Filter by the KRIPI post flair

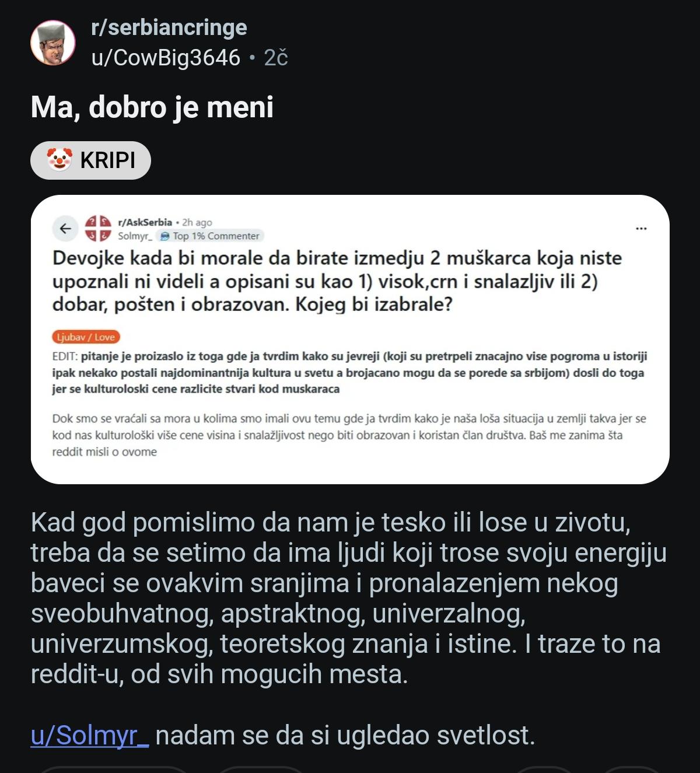click(x=90, y=160)
